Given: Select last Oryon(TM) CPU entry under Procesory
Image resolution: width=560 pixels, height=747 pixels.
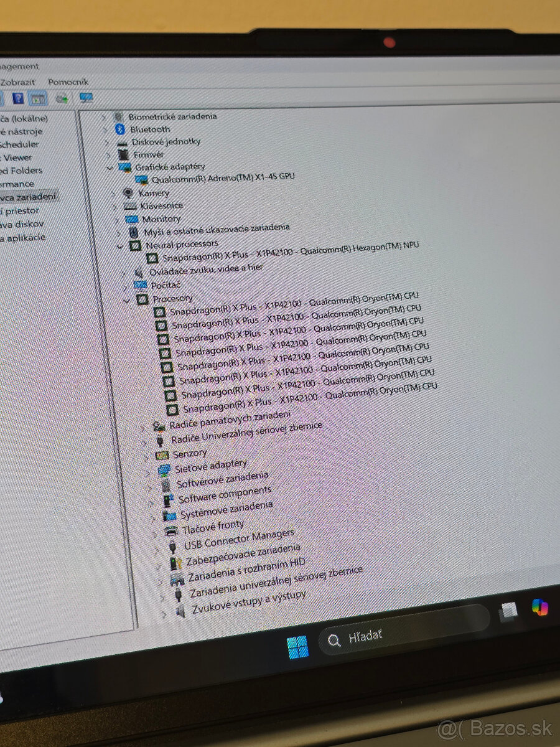Looking at the screenshot, I should [310, 398].
